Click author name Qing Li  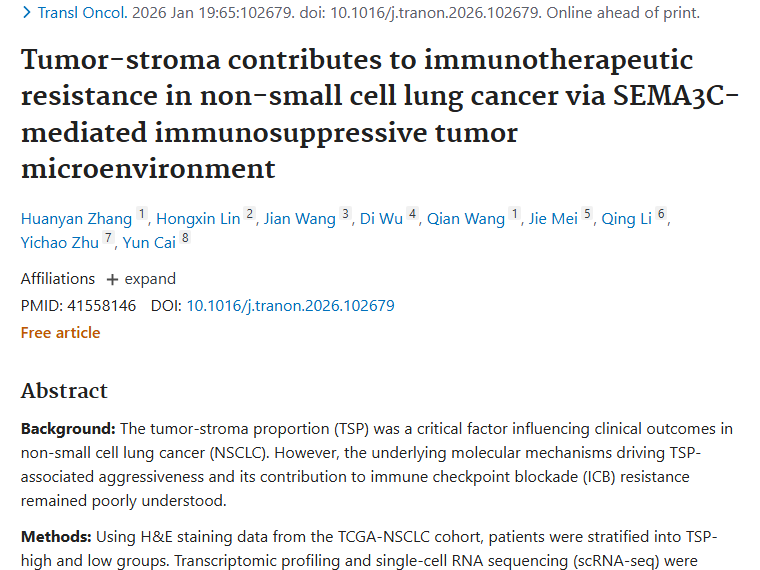626,219
